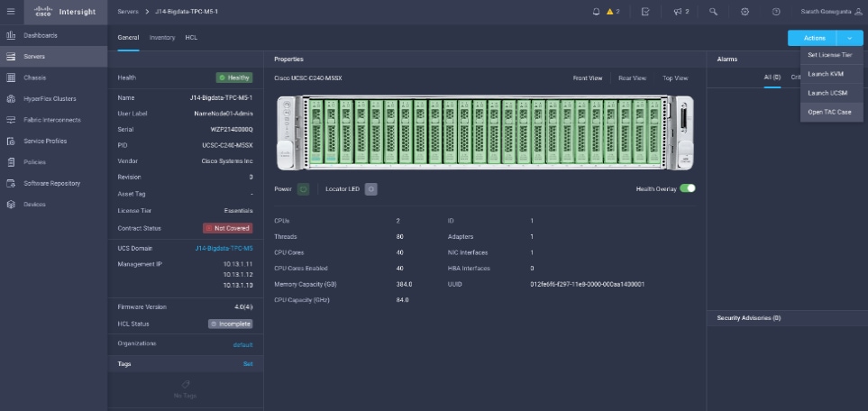Toggle the Health Overlay switch

(x=688, y=188)
